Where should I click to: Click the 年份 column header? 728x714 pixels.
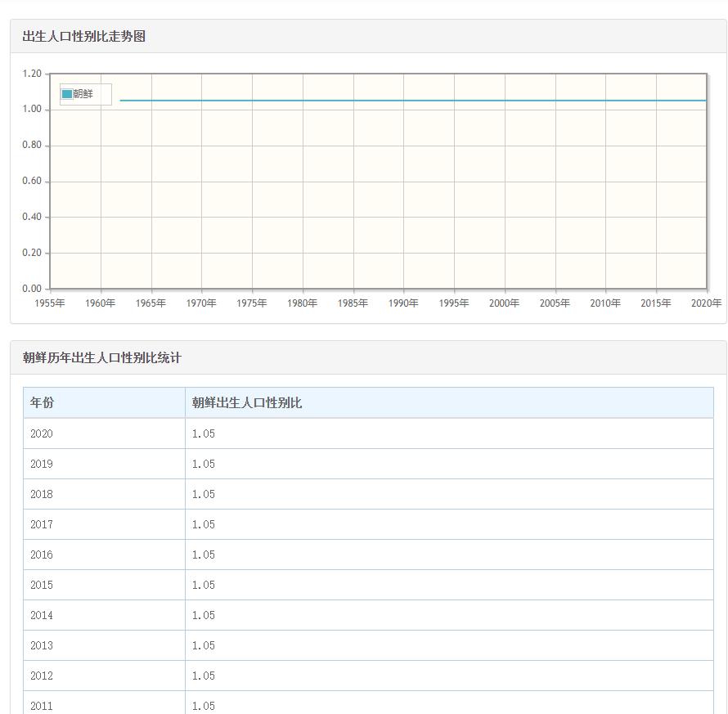[104, 402]
